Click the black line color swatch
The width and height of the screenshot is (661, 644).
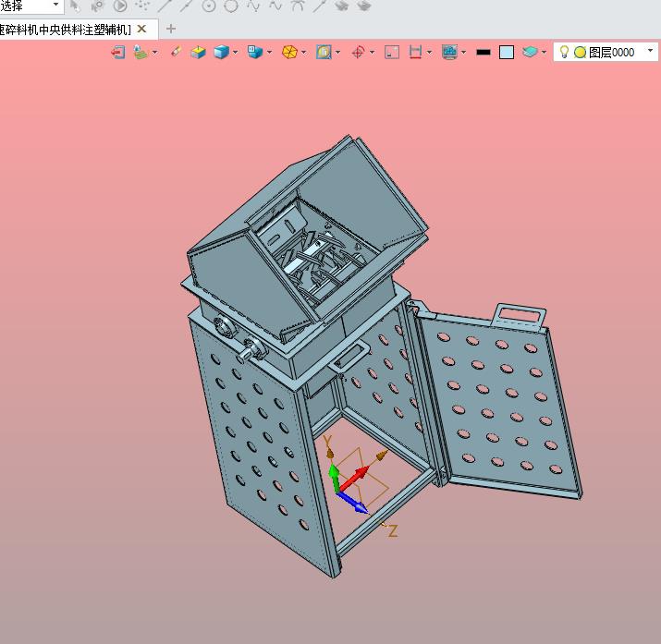(x=484, y=53)
